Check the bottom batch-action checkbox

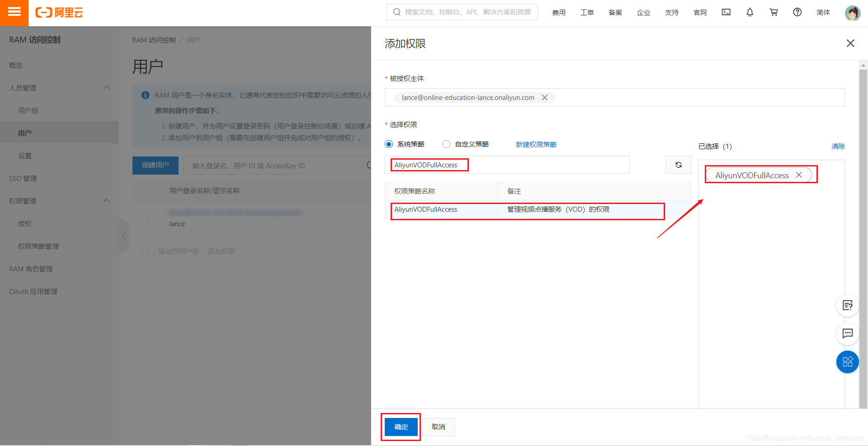coord(145,251)
